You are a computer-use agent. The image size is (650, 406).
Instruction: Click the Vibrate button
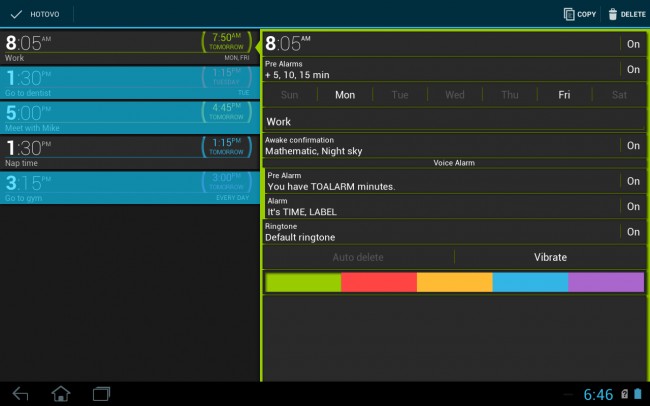click(550, 257)
